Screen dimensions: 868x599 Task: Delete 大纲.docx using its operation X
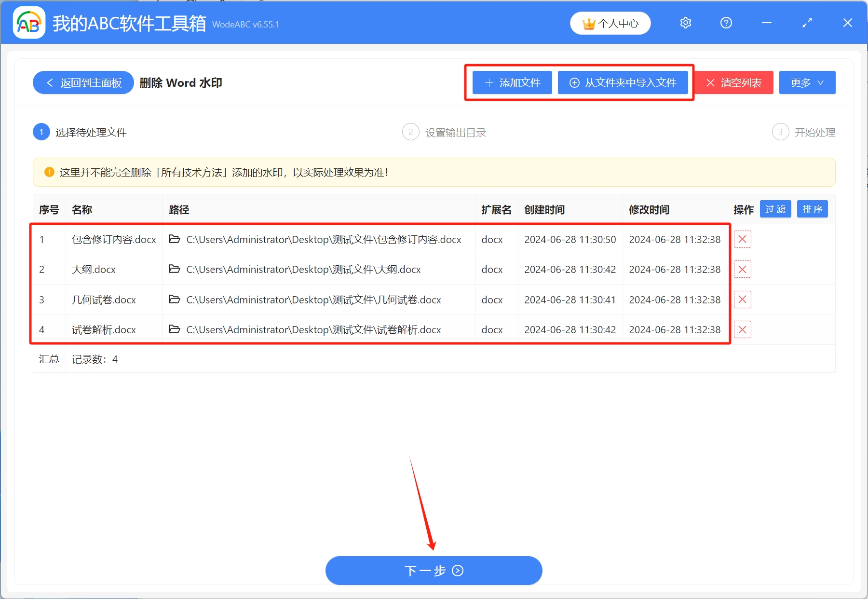pos(743,269)
